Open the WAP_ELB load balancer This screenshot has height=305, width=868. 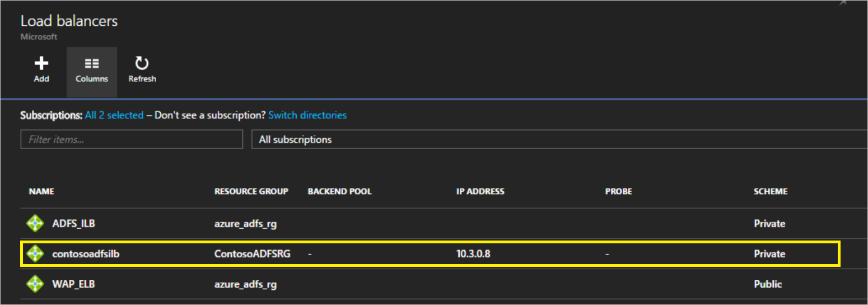click(x=73, y=284)
